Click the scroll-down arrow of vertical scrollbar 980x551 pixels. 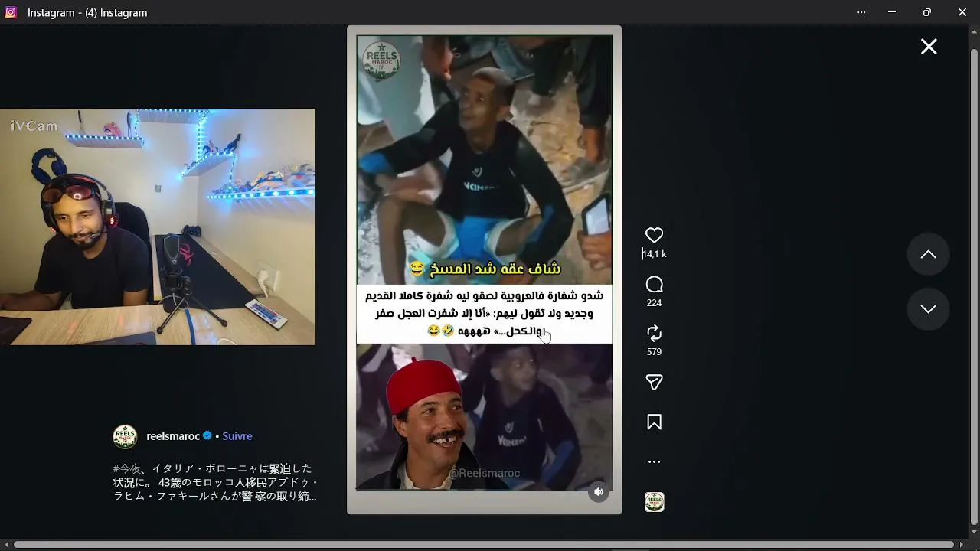tap(974, 533)
